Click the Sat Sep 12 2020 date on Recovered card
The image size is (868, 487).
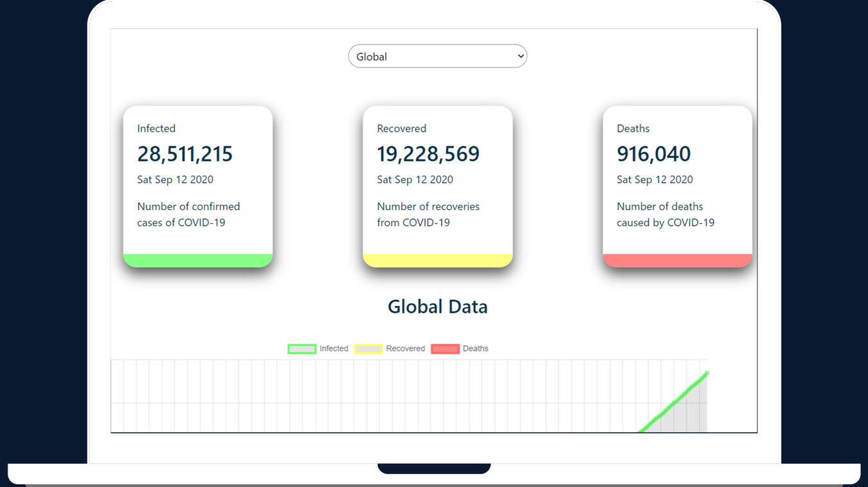(x=415, y=179)
